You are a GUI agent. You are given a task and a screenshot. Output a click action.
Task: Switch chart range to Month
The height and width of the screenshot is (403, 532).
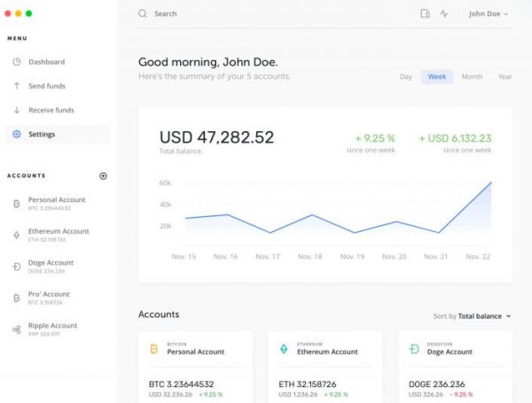click(x=472, y=77)
